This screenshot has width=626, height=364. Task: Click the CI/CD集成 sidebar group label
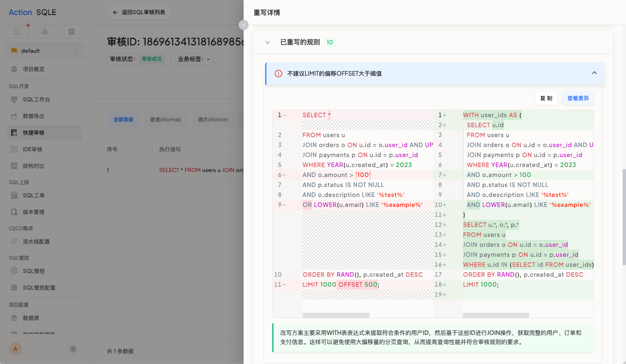tap(21, 228)
